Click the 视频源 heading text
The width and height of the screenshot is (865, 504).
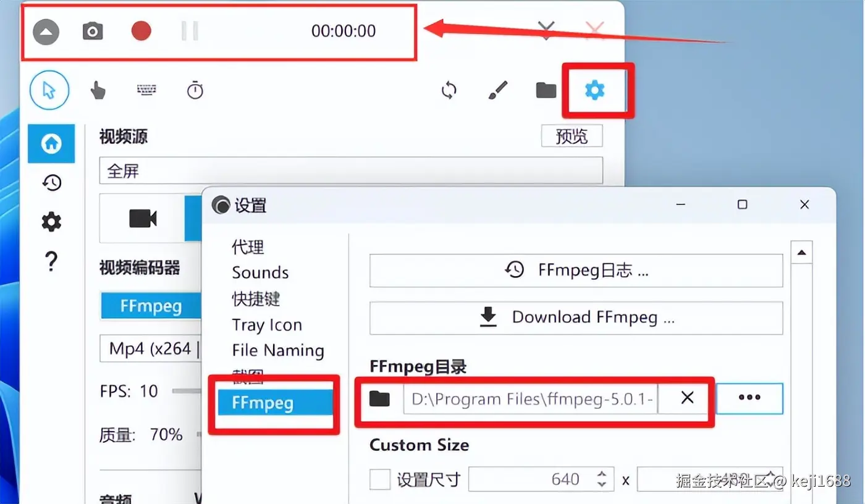[x=124, y=136]
